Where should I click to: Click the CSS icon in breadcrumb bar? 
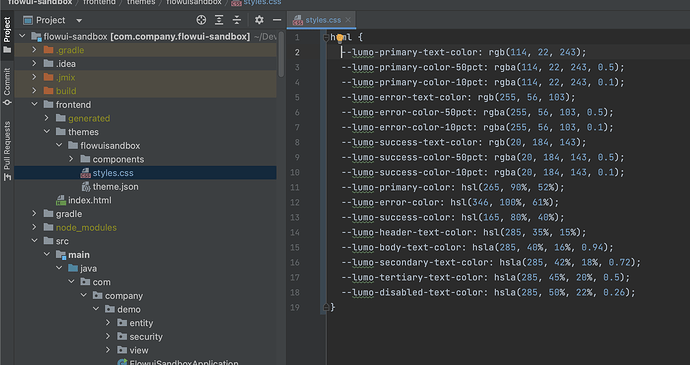click(236, 3)
